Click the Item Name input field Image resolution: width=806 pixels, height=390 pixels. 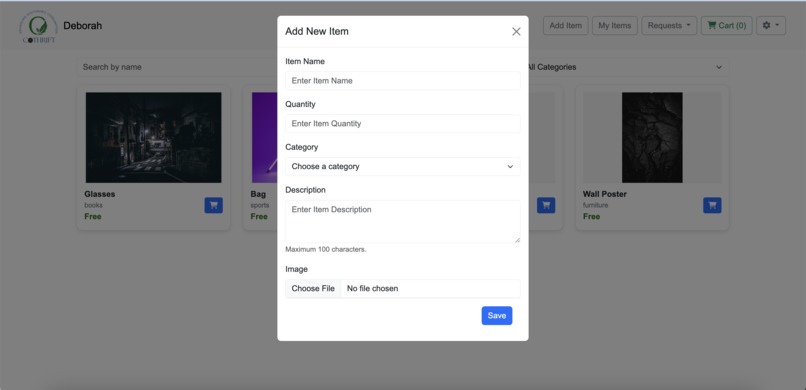click(x=402, y=81)
